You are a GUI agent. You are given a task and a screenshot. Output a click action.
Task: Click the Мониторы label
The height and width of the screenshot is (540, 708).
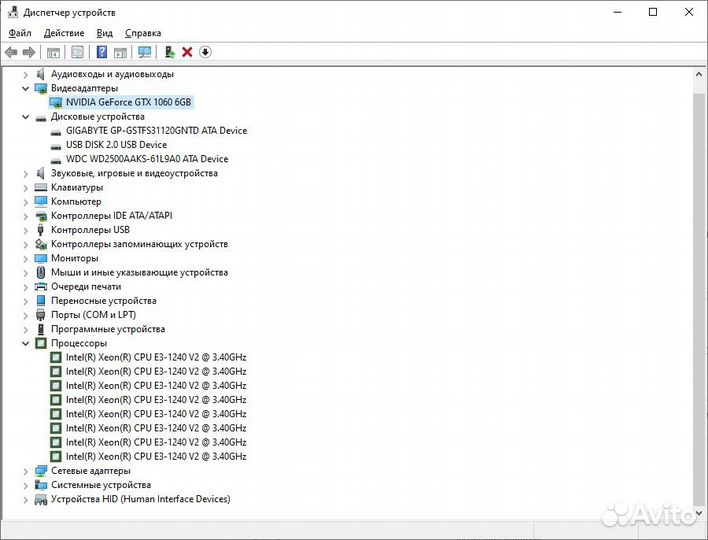tap(75, 258)
